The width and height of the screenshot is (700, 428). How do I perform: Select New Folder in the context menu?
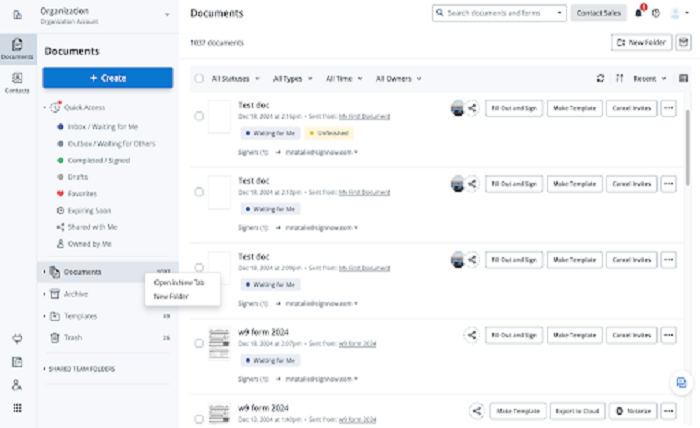pyautogui.click(x=171, y=296)
